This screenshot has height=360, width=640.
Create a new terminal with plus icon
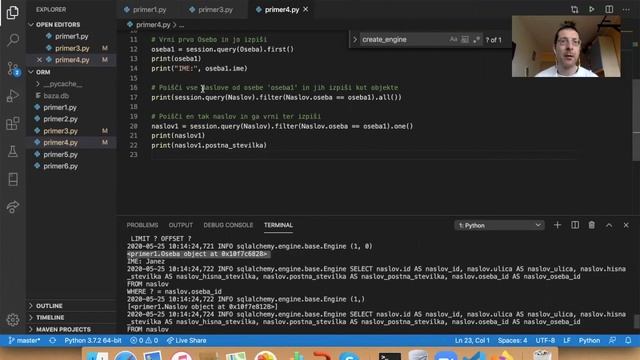point(557,225)
